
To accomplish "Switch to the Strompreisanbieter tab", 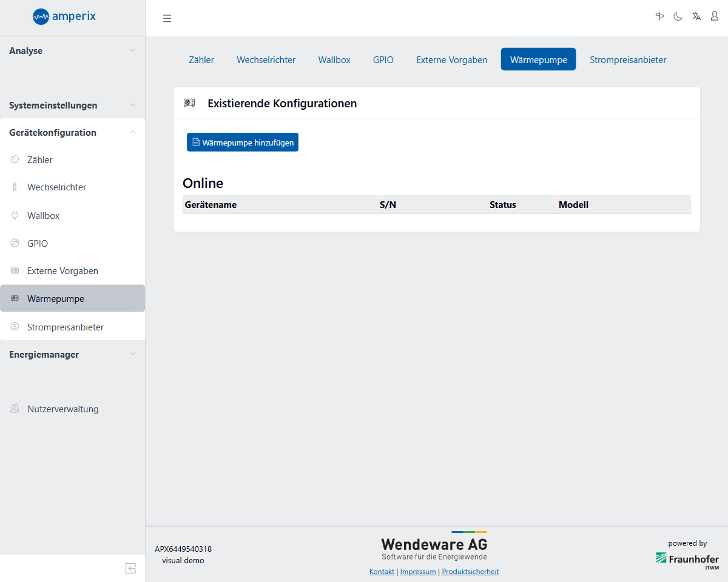I will coord(628,59).
